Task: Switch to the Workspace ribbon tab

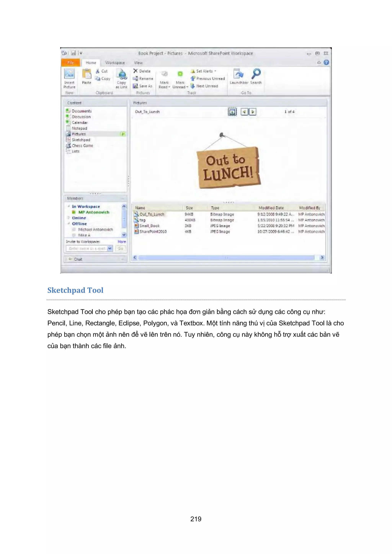Action: (115, 63)
